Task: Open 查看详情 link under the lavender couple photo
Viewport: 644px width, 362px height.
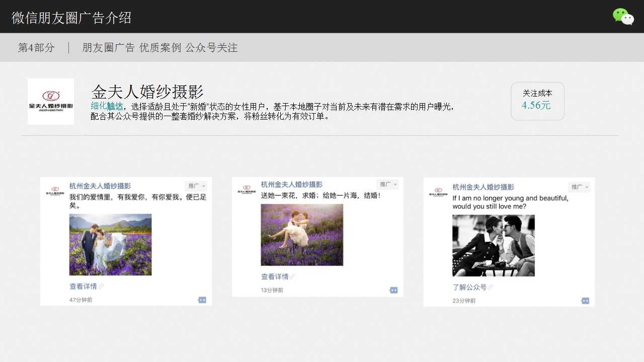Action: pyautogui.click(x=84, y=287)
